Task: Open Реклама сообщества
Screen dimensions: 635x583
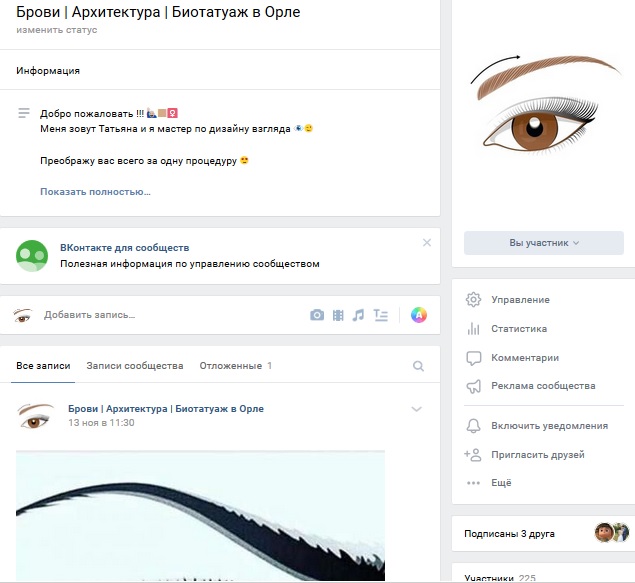Action: click(x=543, y=386)
